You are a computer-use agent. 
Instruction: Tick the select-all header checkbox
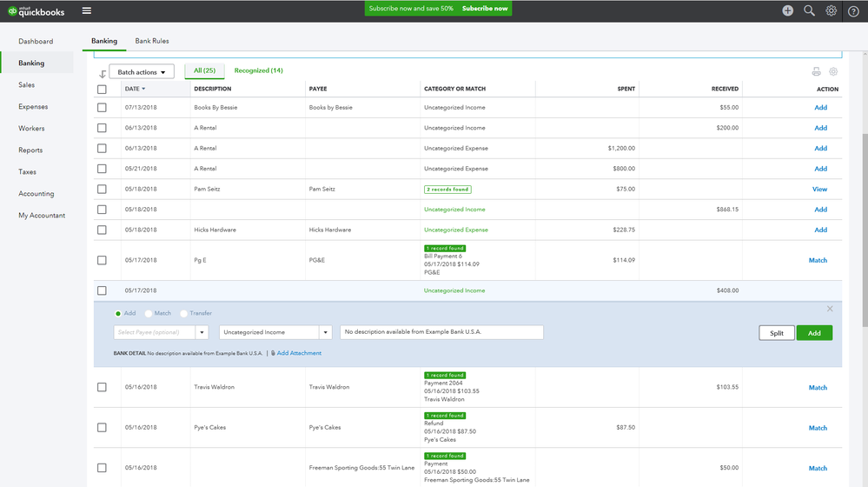click(x=102, y=90)
